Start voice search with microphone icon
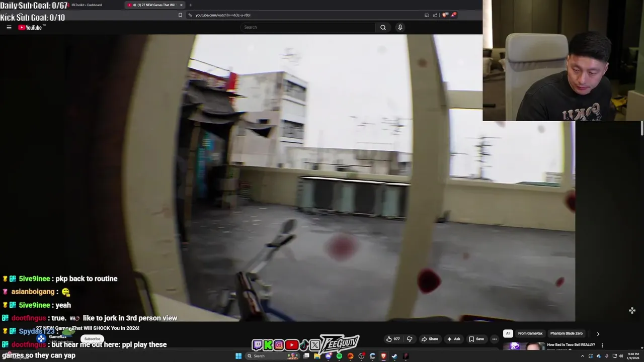Viewport: 644px width, 362px height. [400, 27]
